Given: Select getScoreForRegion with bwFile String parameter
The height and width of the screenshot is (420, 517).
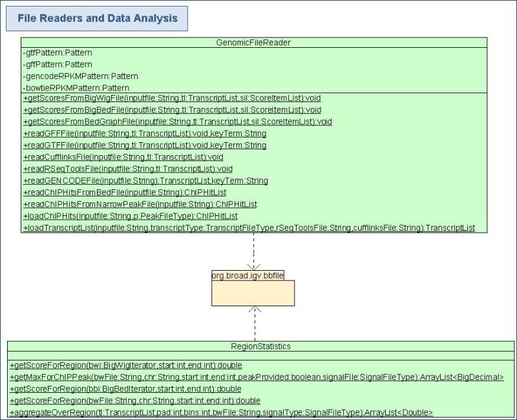Looking at the screenshot, I should (135, 401).
